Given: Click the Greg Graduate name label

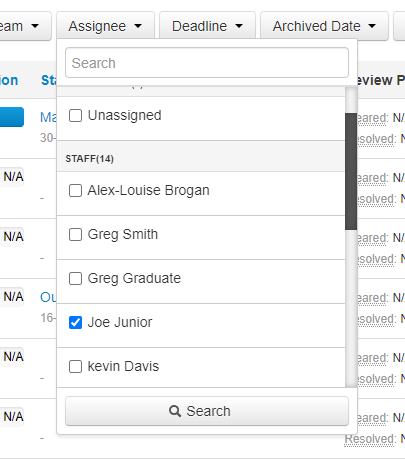Looking at the screenshot, I should [134, 278].
